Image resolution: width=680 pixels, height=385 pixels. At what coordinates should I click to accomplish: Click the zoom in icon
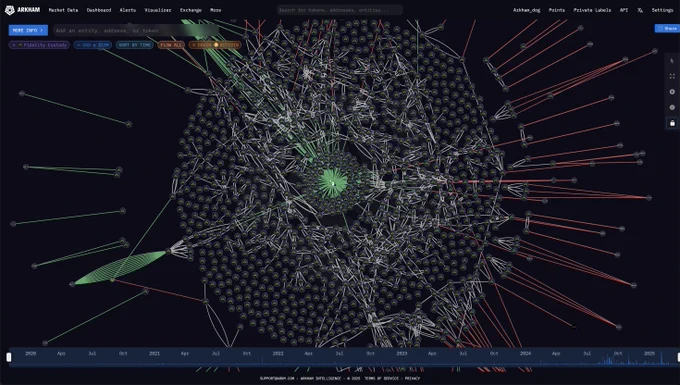click(x=672, y=92)
